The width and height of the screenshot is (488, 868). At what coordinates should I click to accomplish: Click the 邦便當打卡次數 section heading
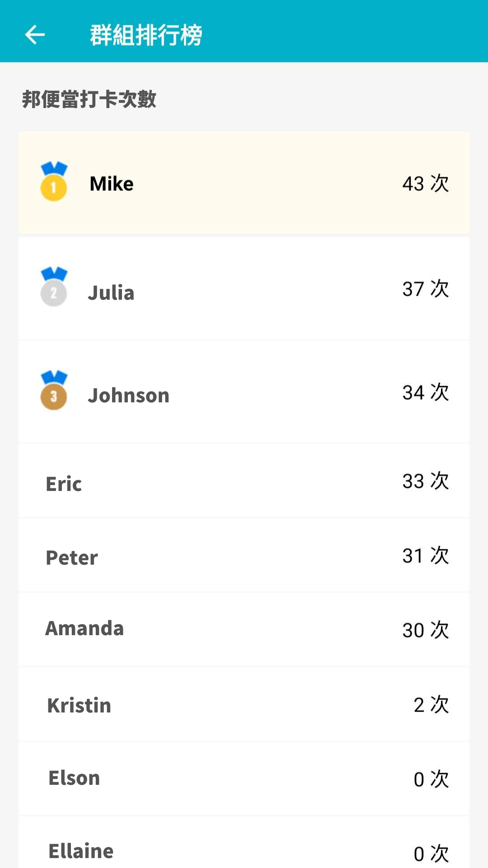89,99
